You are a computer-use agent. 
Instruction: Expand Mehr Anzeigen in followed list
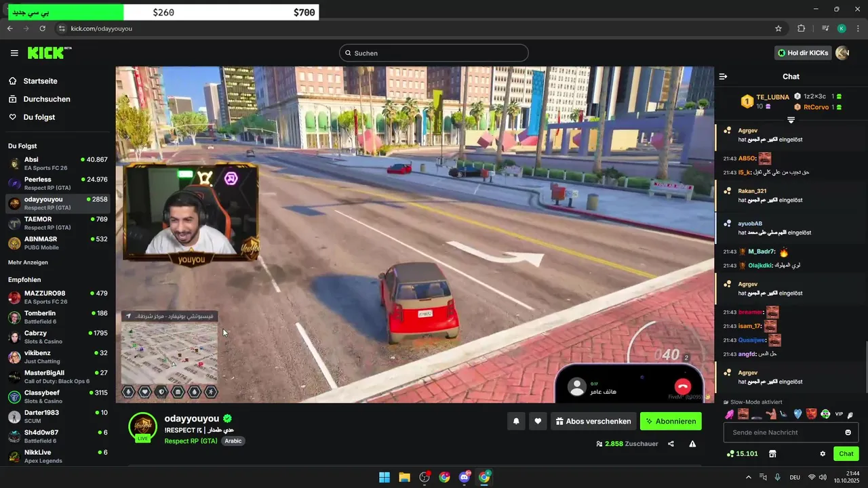pos(28,262)
